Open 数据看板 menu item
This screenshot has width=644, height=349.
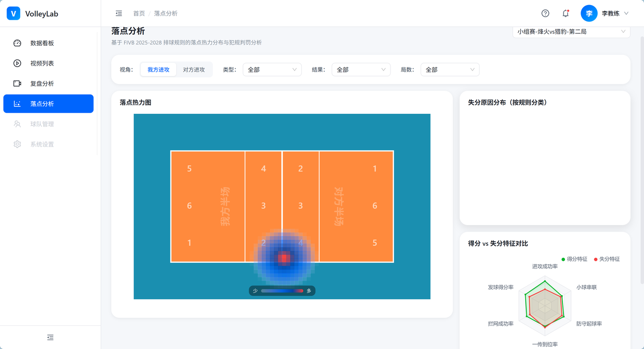coord(48,43)
